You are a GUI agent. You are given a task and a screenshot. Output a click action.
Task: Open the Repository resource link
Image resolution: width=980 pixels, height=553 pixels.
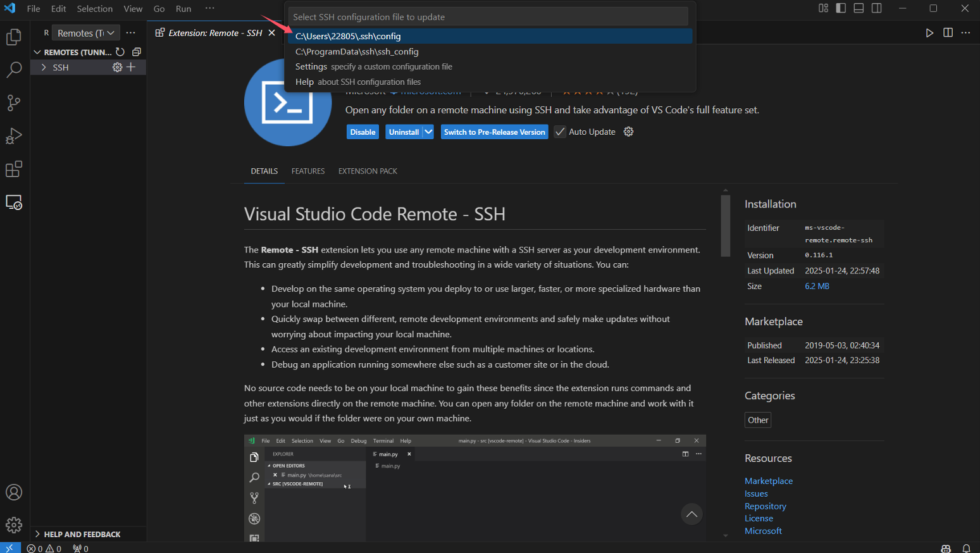pyautogui.click(x=765, y=506)
